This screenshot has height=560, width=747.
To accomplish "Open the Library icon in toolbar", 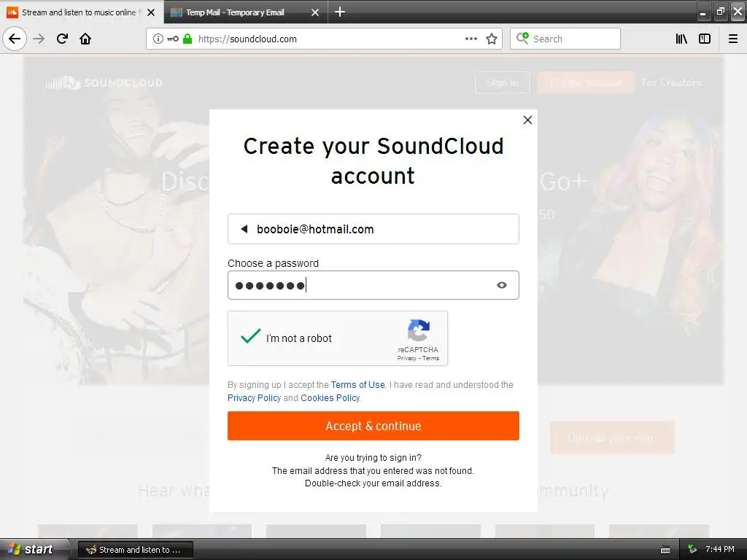I will 682,39.
